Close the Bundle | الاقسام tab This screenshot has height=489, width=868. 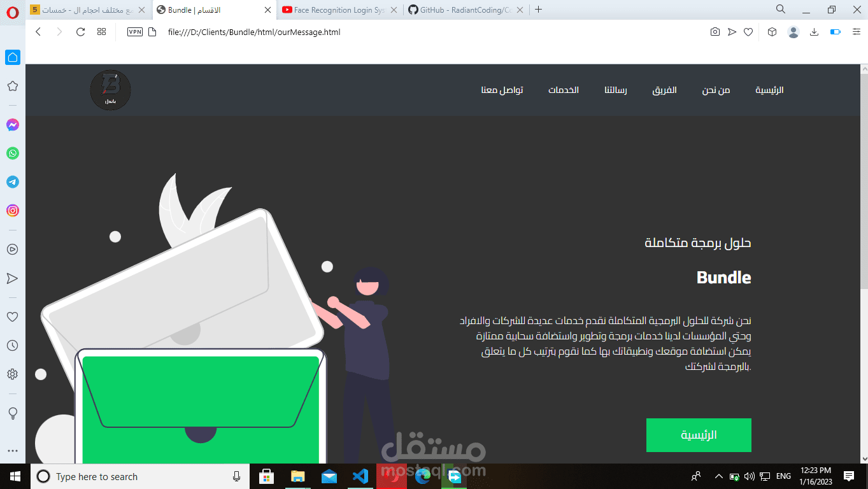tap(268, 10)
